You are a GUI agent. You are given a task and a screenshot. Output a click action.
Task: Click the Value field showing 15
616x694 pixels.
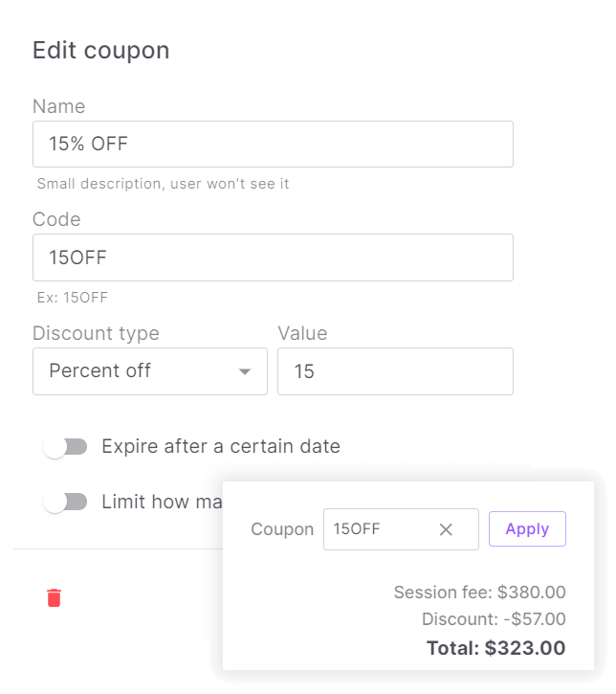click(x=395, y=371)
